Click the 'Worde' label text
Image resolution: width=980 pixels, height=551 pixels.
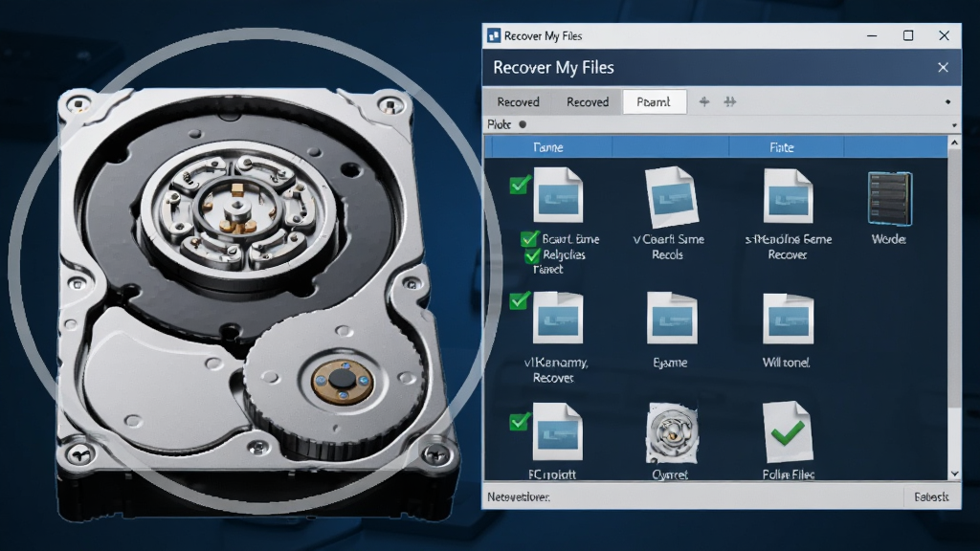[889, 238]
